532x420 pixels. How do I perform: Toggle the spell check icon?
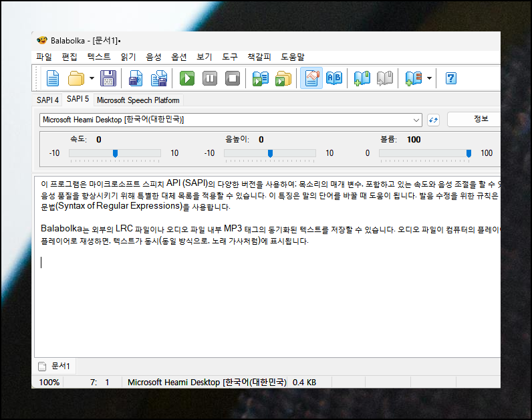[x=311, y=78]
